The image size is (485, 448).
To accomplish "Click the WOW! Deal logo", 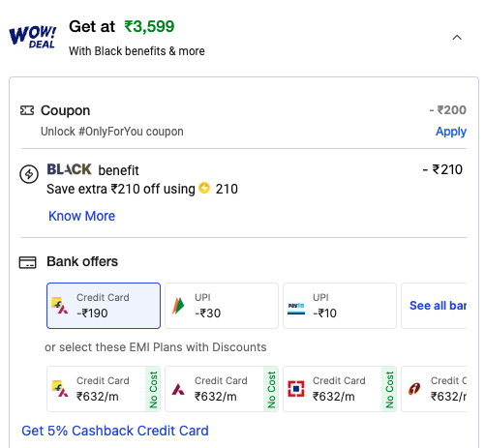I will tap(33, 38).
